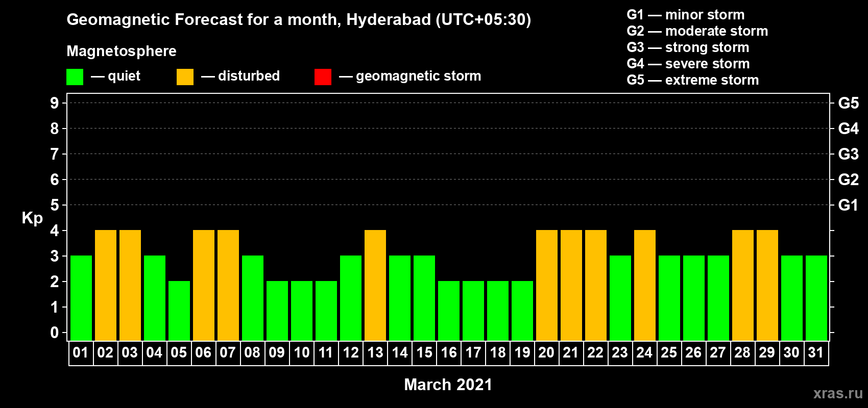Click the green bar for day 05

[179, 311]
